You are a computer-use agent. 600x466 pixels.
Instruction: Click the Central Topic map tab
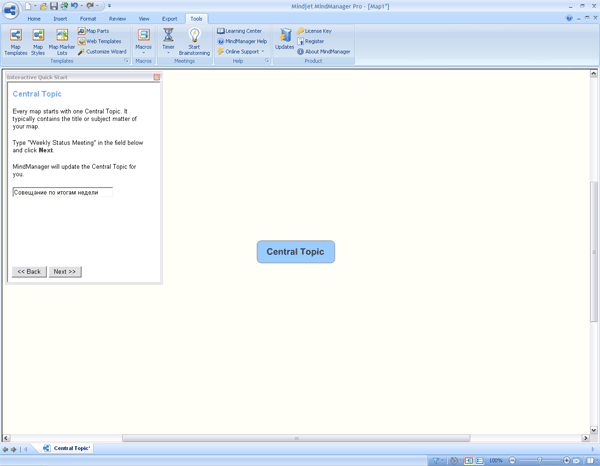pos(67,448)
